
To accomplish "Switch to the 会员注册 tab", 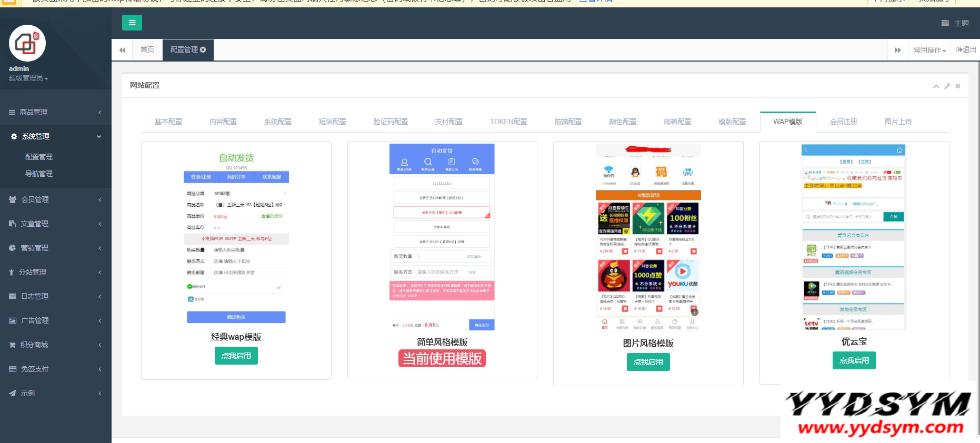I will tap(844, 122).
